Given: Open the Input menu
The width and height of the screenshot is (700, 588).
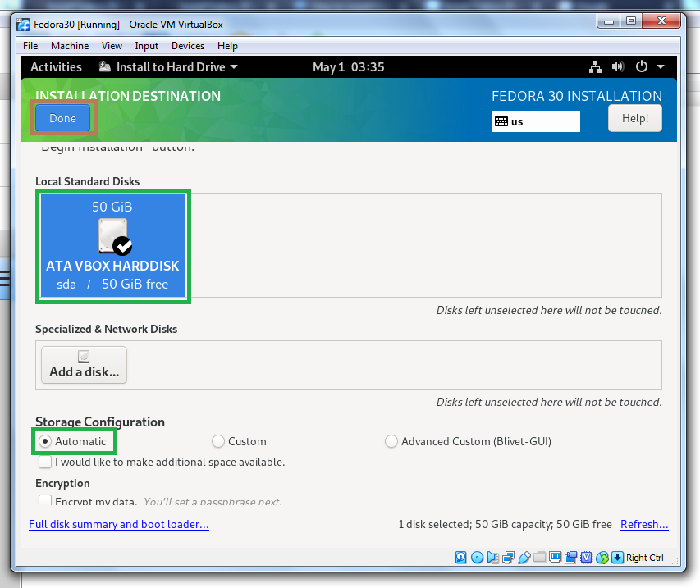Looking at the screenshot, I should pyautogui.click(x=146, y=46).
